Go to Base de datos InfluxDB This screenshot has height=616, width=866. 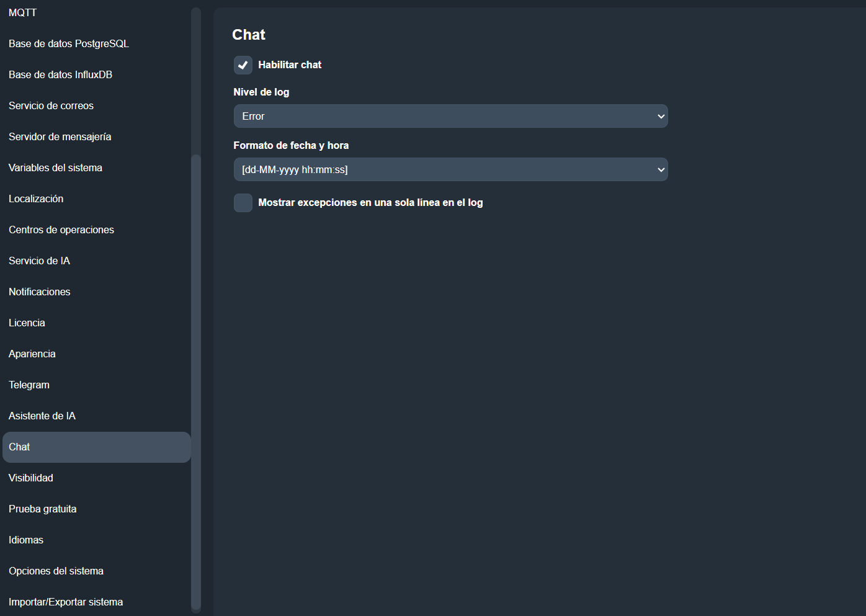(61, 74)
